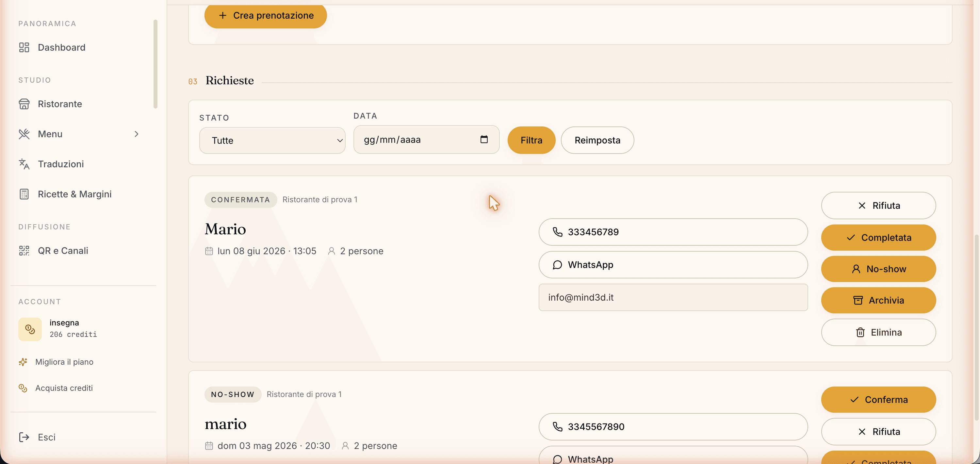Click checkmark icon in Conferma button
Screen dimensions: 980x464
854,400
